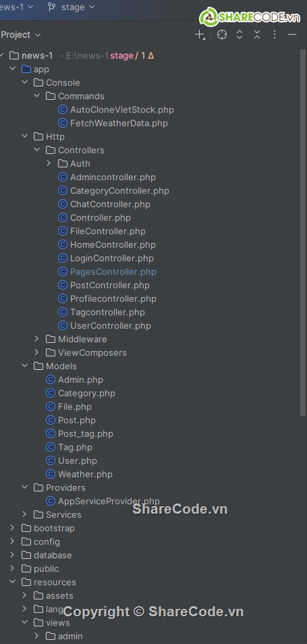Click the git branch icon beside stage
Viewport: 307px width, 644px height.
(51, 7)
